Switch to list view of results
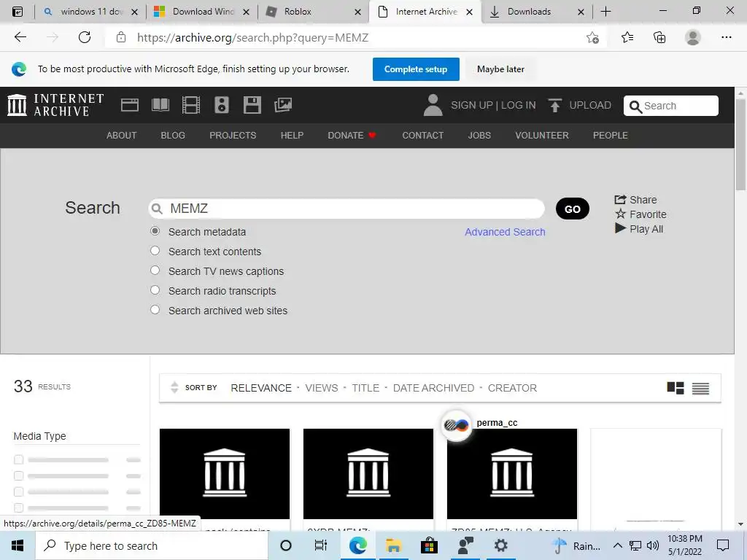 pos(700,389)
